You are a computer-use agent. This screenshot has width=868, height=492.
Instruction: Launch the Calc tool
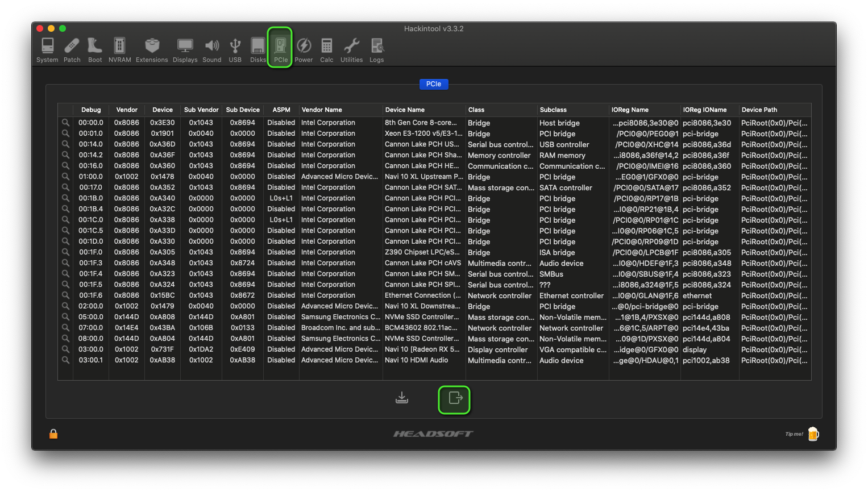click(327, 49)
